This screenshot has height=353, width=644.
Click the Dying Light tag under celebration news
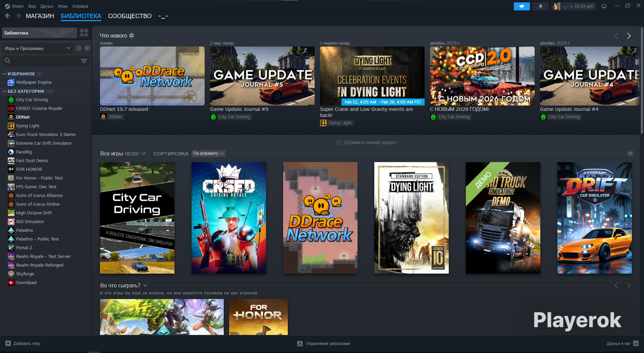337,123
